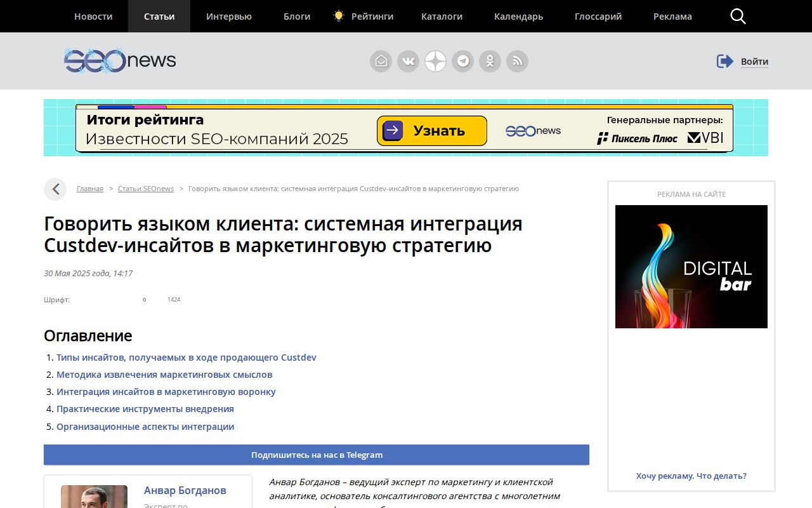Click the Odnoklassniki icon

coord(490,62)
